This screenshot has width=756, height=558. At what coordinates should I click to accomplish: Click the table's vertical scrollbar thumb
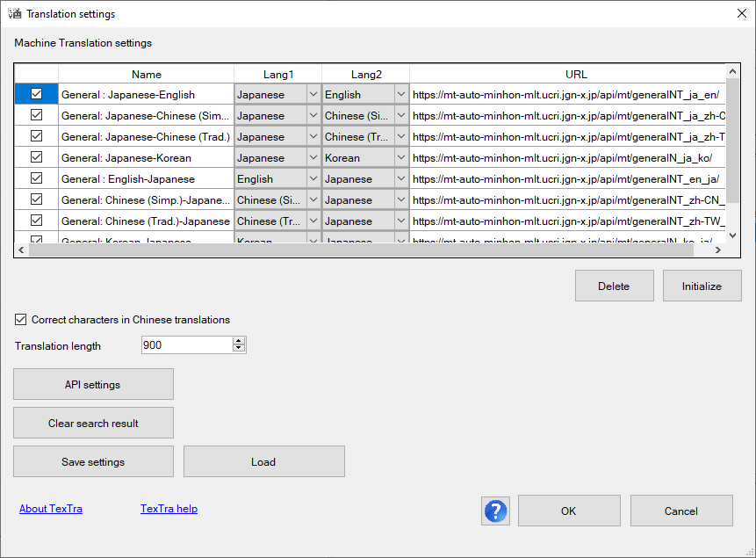coord(733,141)
